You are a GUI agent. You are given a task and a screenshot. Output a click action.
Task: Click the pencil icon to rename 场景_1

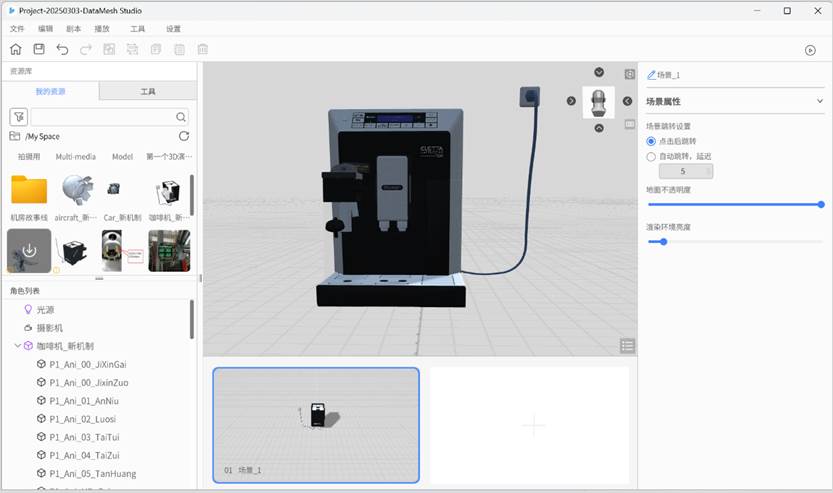click(652, 75)
